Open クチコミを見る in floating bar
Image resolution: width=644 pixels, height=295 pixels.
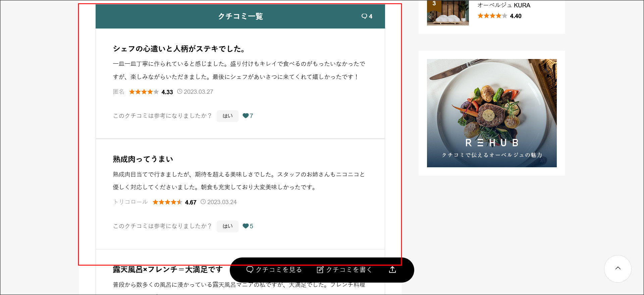click(x=274, y=270)
